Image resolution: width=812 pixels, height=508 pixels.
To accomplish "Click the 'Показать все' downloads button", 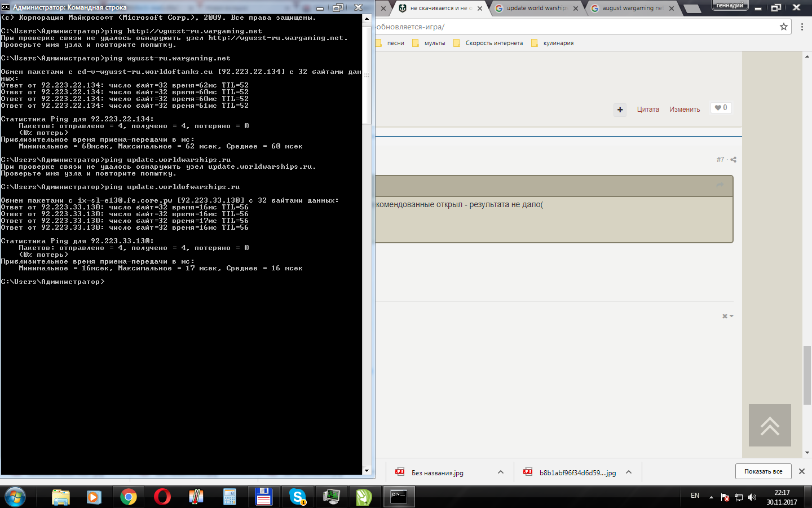I will click(763, 471).
